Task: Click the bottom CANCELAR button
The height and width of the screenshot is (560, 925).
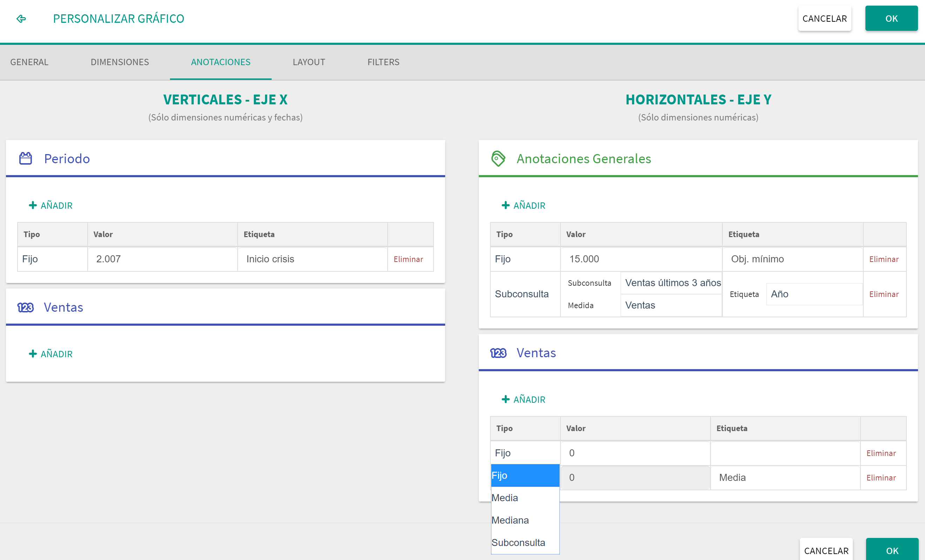Action: (x=826, y=550)
